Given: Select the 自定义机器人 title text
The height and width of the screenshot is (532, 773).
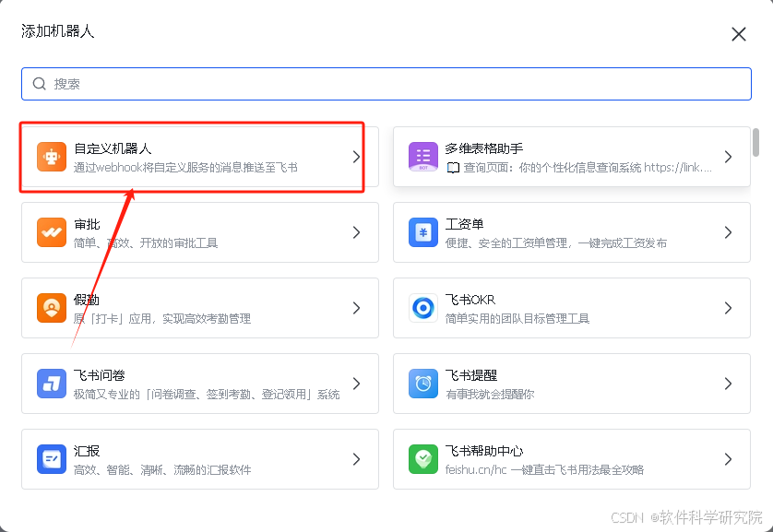Looking at the screenshot, I should [x=113, y=148].
